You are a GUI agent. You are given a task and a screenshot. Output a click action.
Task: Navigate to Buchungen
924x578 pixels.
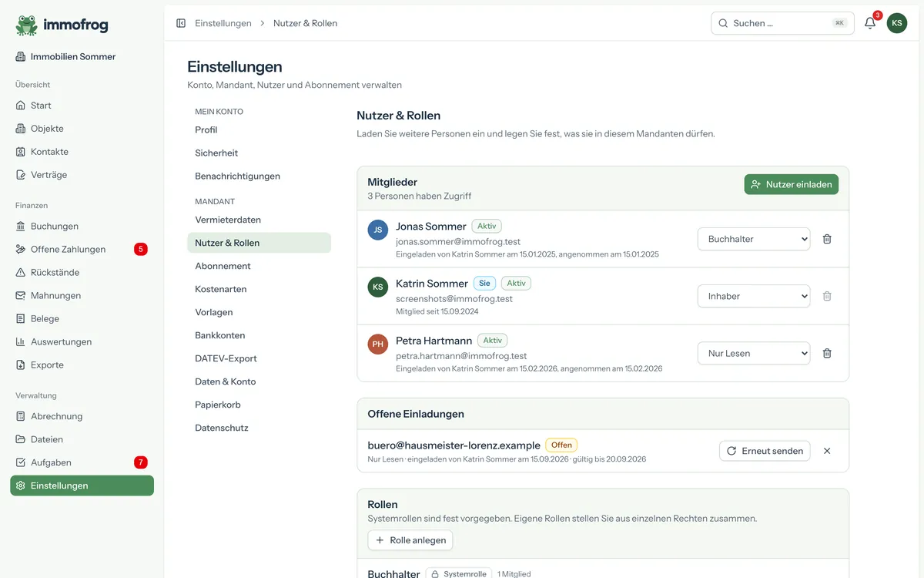point(82,227)
